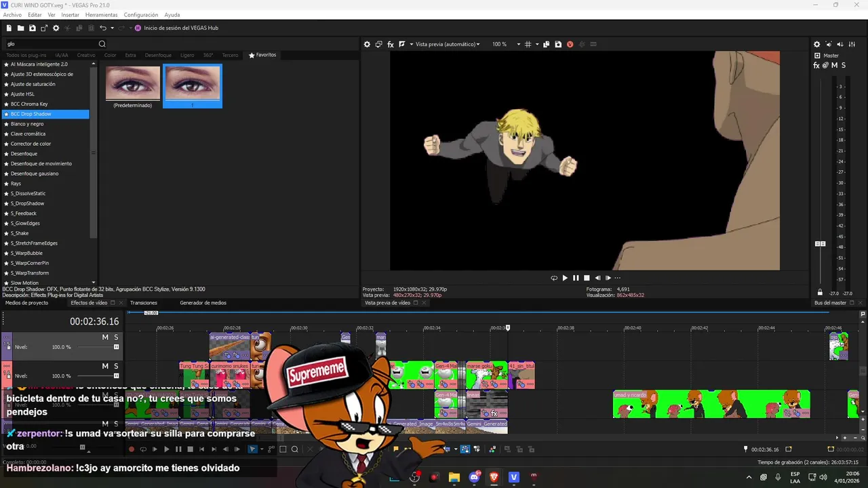Screen dimensions: 868x488
Task: Open video output FX in the preview toolbar
Action: click(x=391, y=44)
